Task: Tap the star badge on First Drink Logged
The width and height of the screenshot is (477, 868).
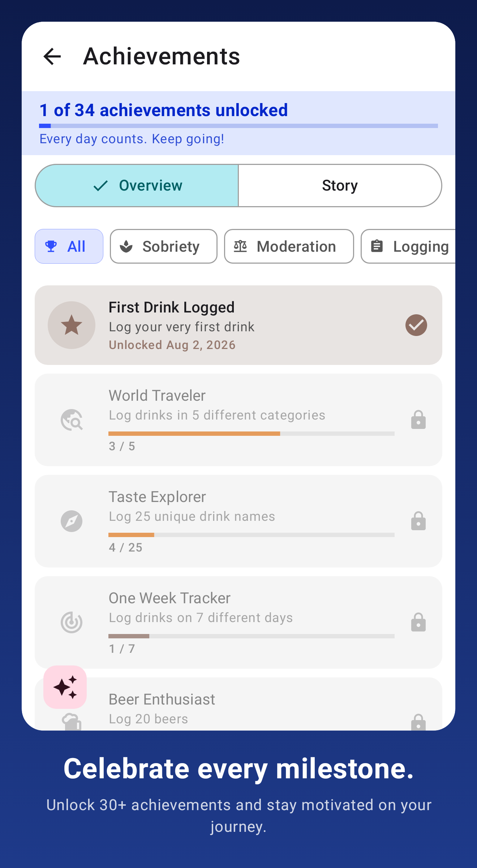Action: point(72,325)
